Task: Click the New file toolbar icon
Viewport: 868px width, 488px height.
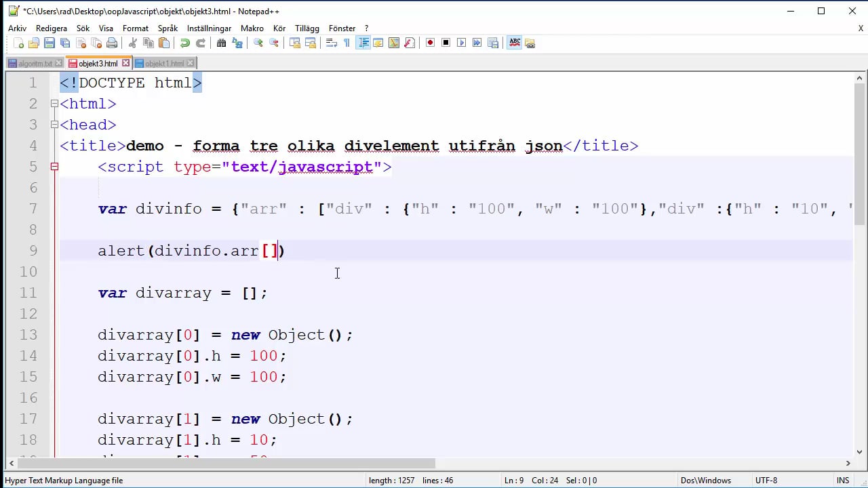Action: pos(19,43)
